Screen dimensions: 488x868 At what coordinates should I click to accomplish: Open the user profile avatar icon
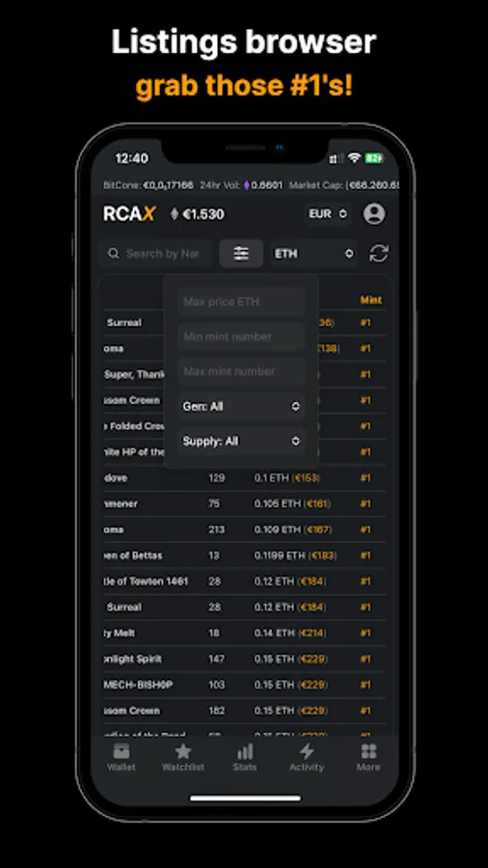coord(374,214)
